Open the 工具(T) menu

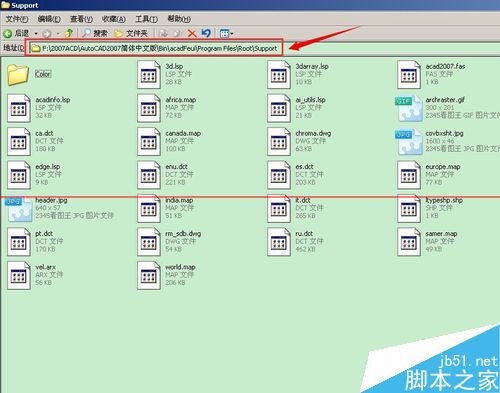(x=146, y=19)
